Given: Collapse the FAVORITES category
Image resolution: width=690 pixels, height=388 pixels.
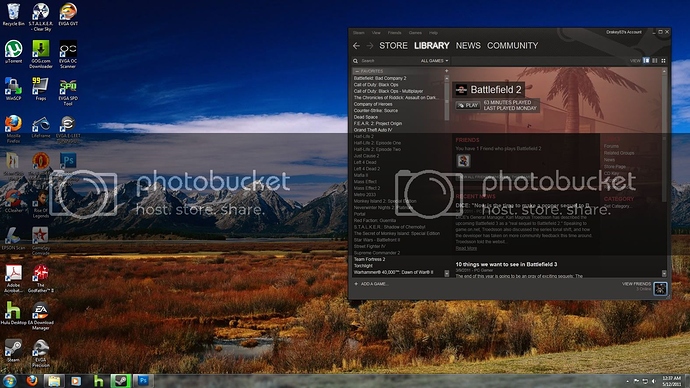Looking at the screenshot, I should click(357, 71).
